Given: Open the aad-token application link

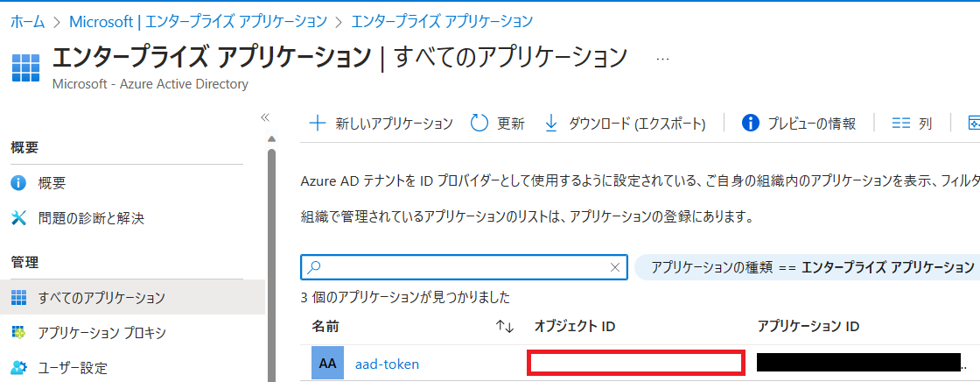Looking at the screenshot, I should click(x=387, y=364).
